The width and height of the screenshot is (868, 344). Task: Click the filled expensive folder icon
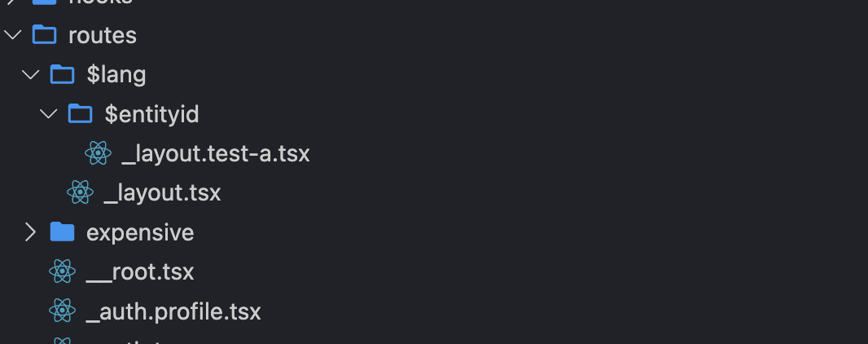click(62, 232)
